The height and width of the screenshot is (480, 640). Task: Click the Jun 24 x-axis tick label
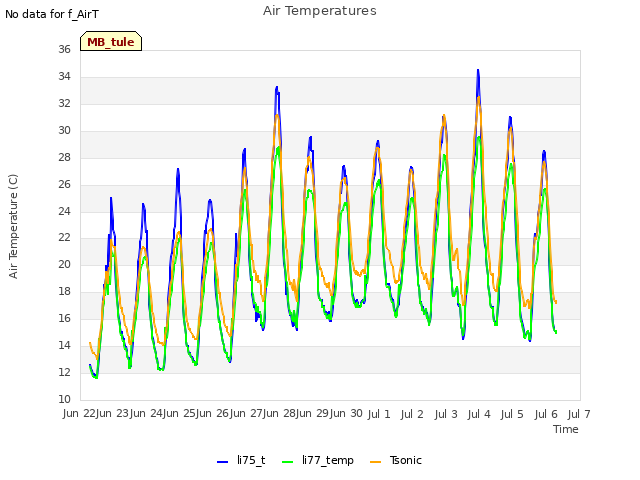(146, 413)
